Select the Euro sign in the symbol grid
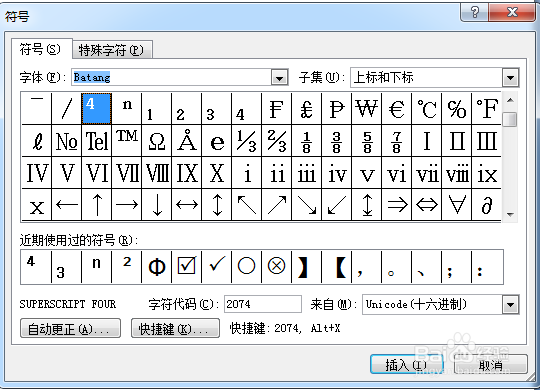The height and width of the screenshot is (390, 540). click(396, 109)
